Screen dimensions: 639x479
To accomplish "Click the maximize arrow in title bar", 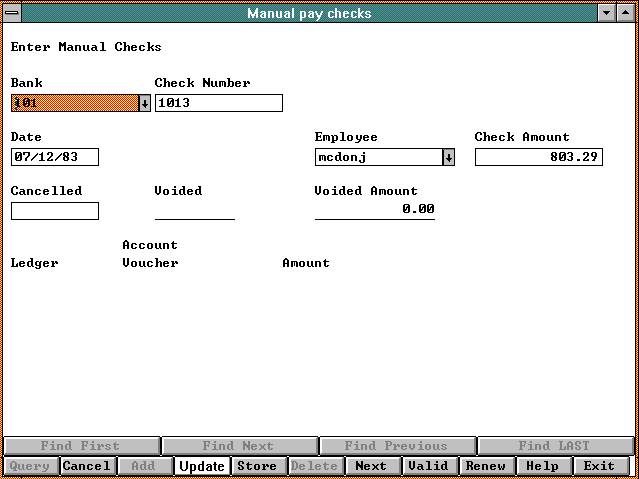I will 626,13.
